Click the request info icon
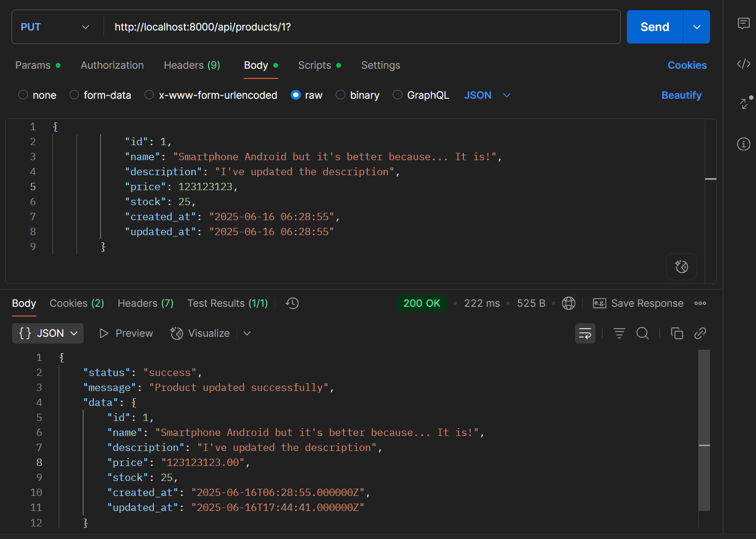This screenshot has width=756, height=539. (743, 144)
